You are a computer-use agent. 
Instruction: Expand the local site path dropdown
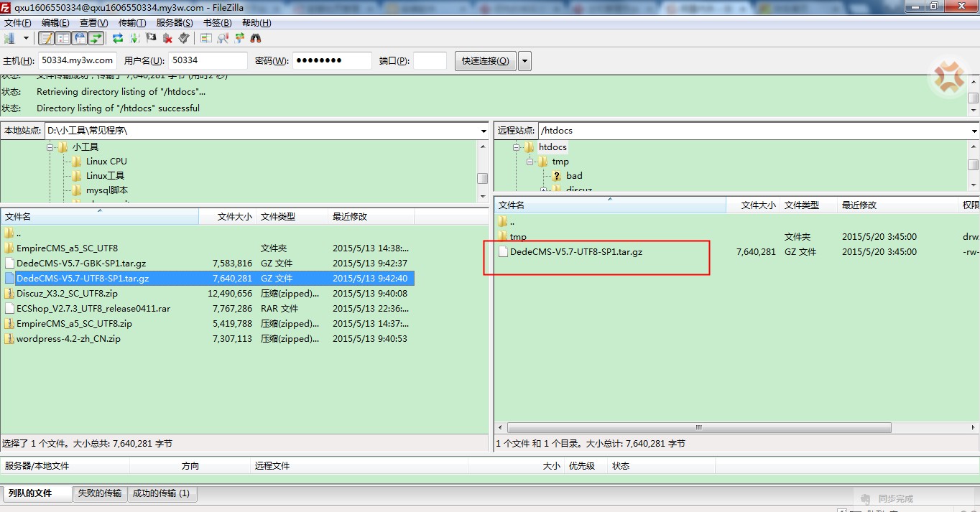click(x=484, y=131)
